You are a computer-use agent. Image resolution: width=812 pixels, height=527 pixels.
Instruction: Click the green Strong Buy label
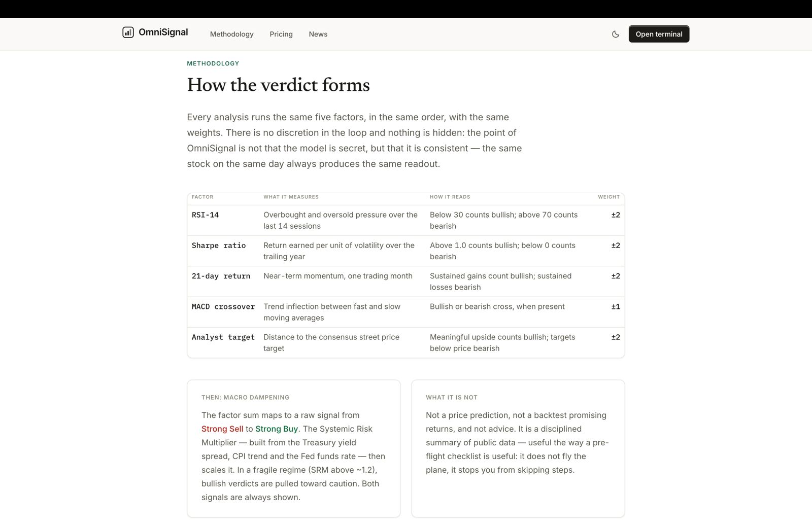pos(277,429)
